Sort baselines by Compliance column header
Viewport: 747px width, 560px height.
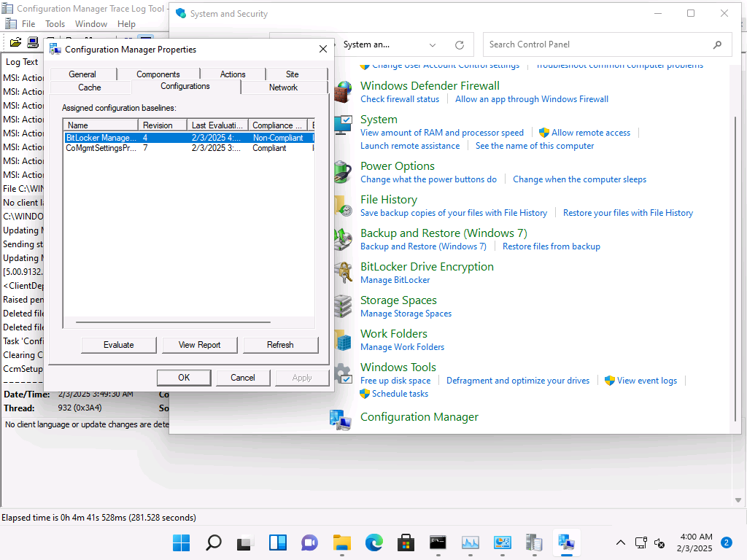coord(278,125)
